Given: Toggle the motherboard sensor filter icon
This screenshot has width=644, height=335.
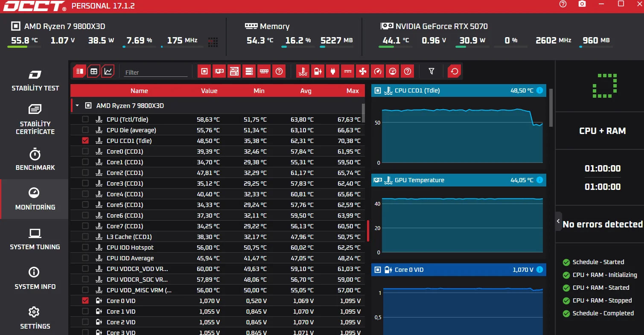Looking at the screenshot, I should point(234,71).
